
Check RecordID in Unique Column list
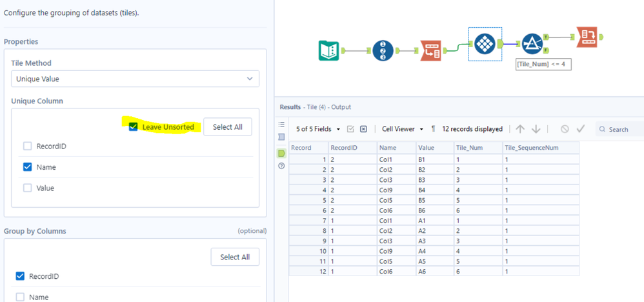click(x=27, y=146)
